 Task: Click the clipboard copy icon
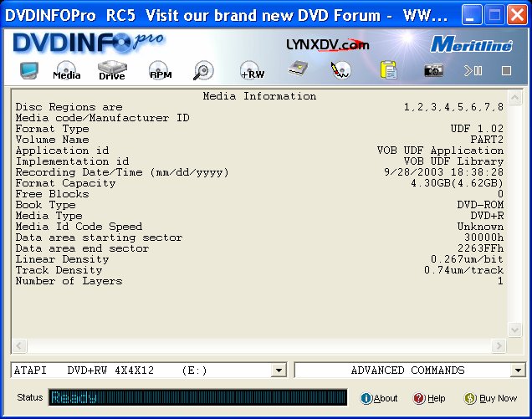[388, 70]
